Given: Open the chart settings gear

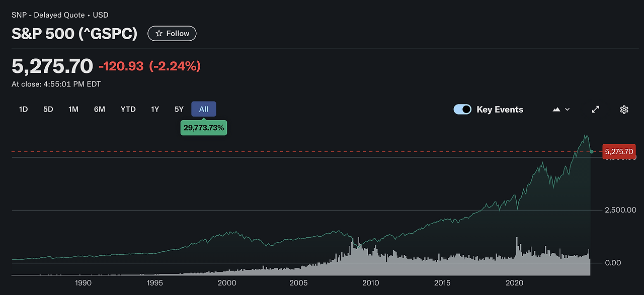Looking at the screenshot, I should 624,110.
